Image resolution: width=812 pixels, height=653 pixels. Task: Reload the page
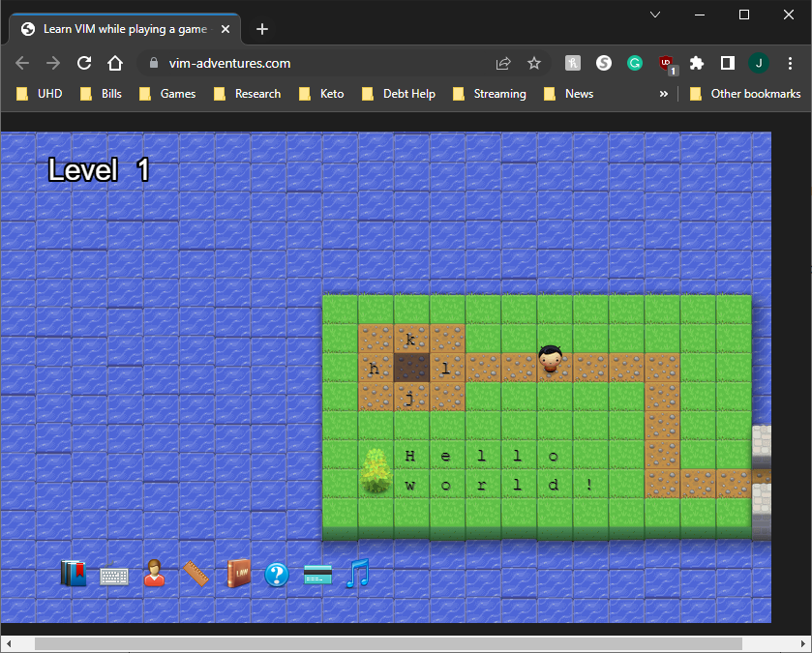coord(84,63)
